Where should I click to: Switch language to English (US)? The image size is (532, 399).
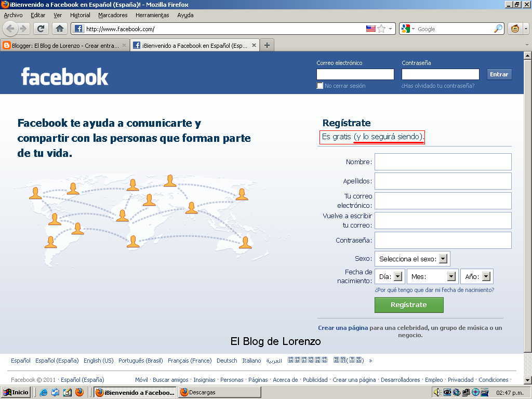[x=98, y=361]
